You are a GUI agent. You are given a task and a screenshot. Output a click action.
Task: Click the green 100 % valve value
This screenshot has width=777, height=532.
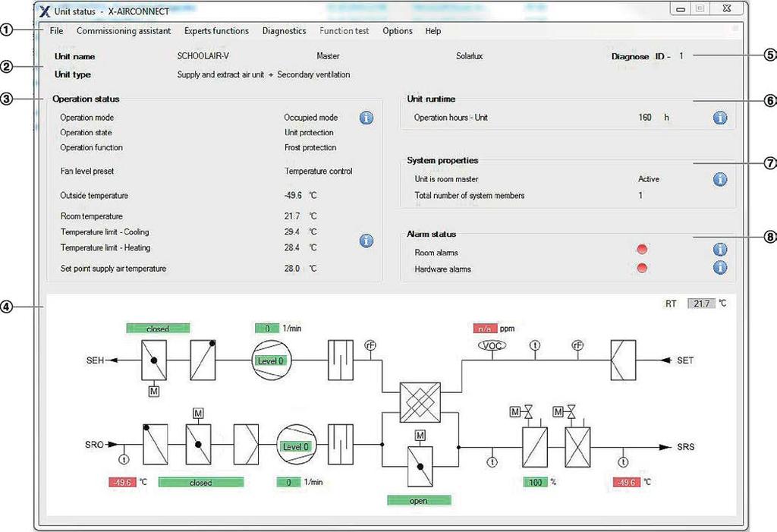coord(535,482)
